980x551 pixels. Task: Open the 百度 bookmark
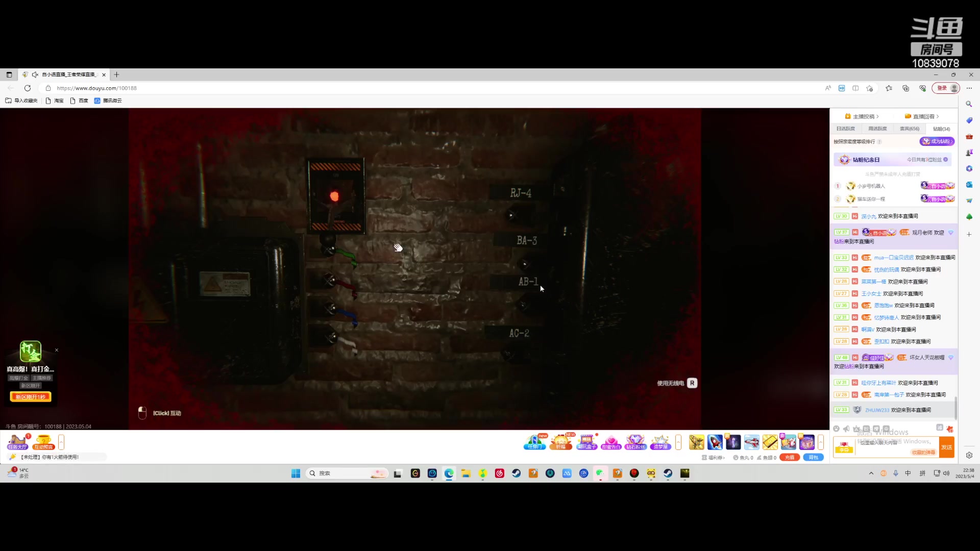click(x=79, y=101)
